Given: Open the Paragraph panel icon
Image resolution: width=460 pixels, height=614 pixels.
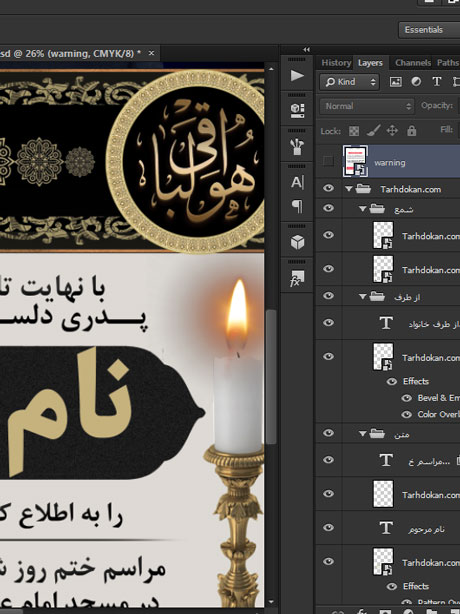Looking at the screenshot, I should point(297,206).
